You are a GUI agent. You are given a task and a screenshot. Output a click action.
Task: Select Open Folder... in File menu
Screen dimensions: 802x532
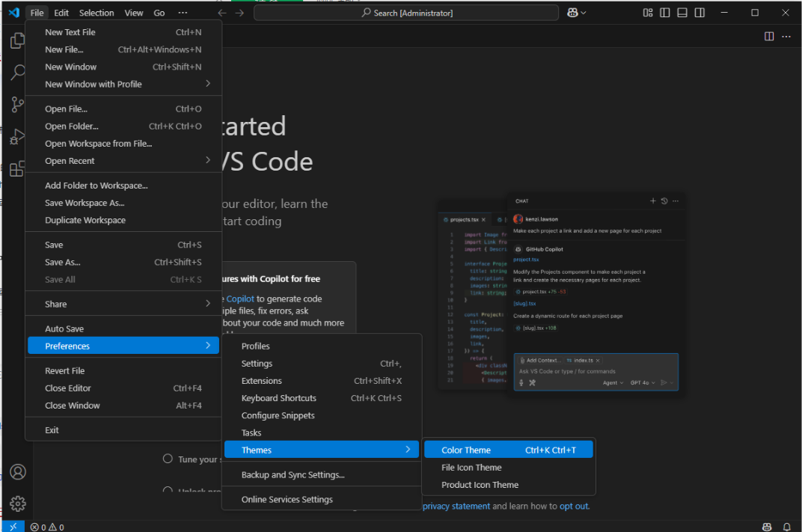(x=123, y=126)
